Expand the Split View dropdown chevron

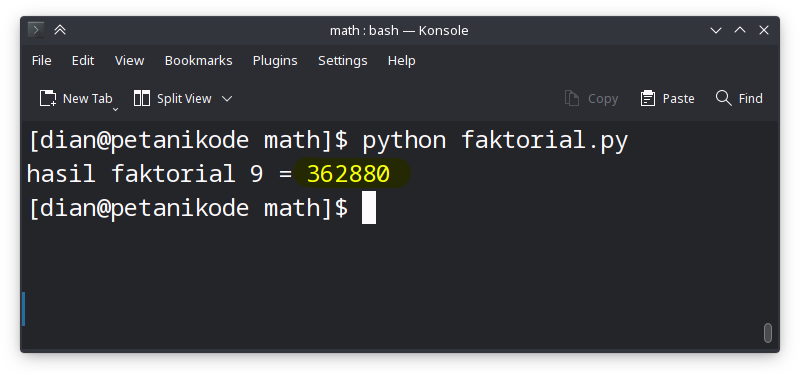point(227,98)
